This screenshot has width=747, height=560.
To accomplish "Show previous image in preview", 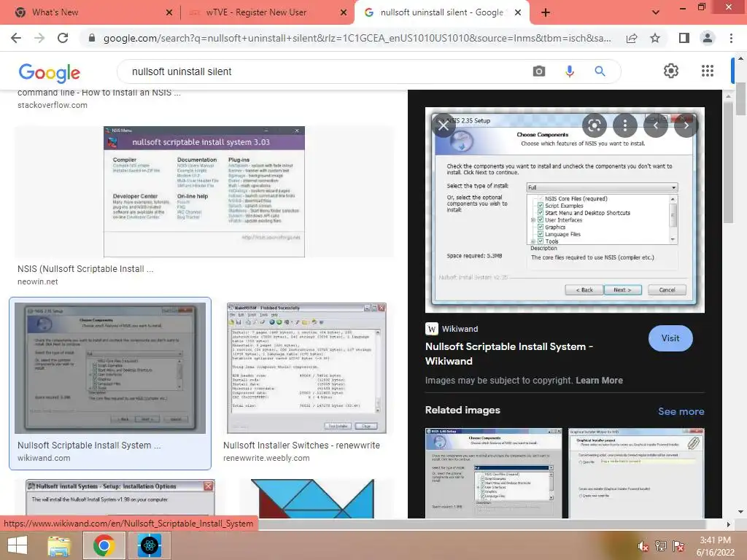I will point(656,125).
